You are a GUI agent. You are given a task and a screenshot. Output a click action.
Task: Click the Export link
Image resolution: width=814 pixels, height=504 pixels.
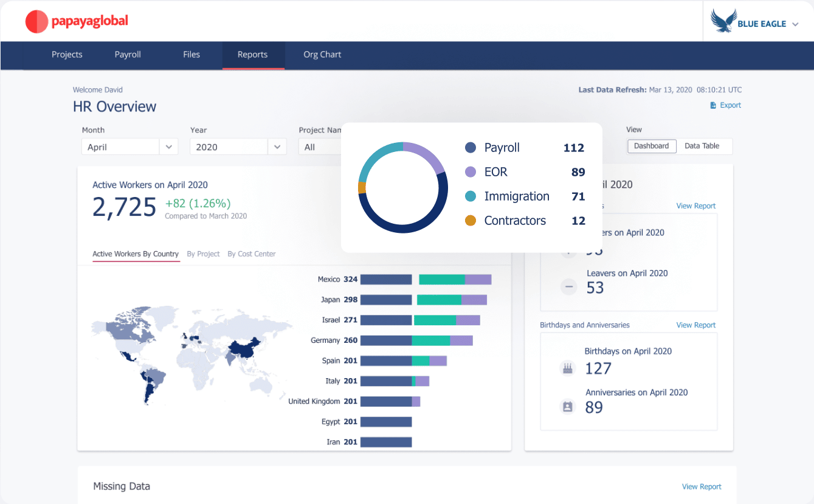click(731, 105)
